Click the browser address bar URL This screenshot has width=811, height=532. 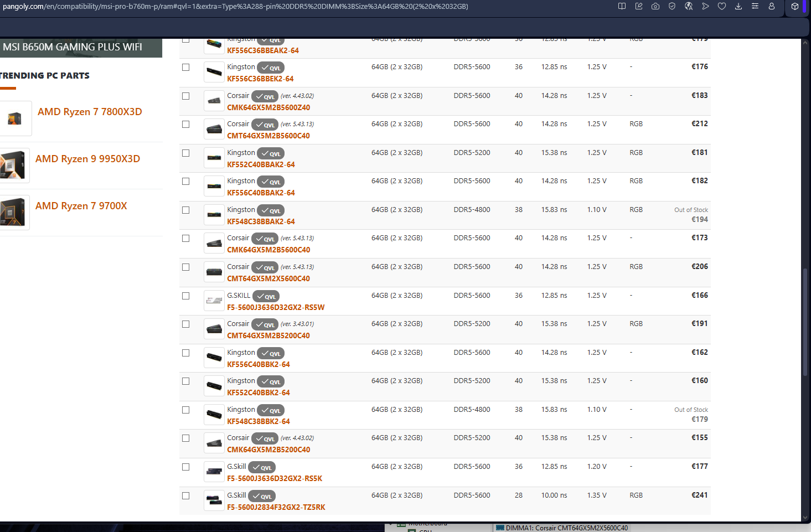pyautogui.click(x=235, y=7)
